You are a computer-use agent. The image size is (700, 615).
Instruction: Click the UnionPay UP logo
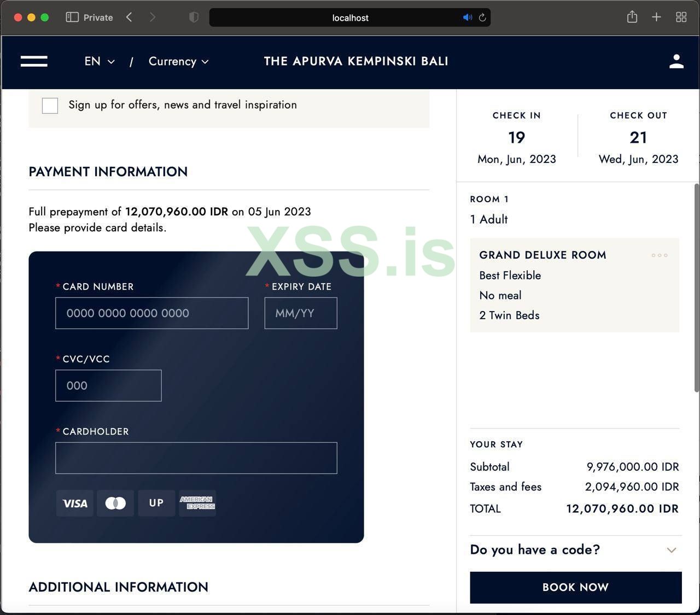[156, 503]
